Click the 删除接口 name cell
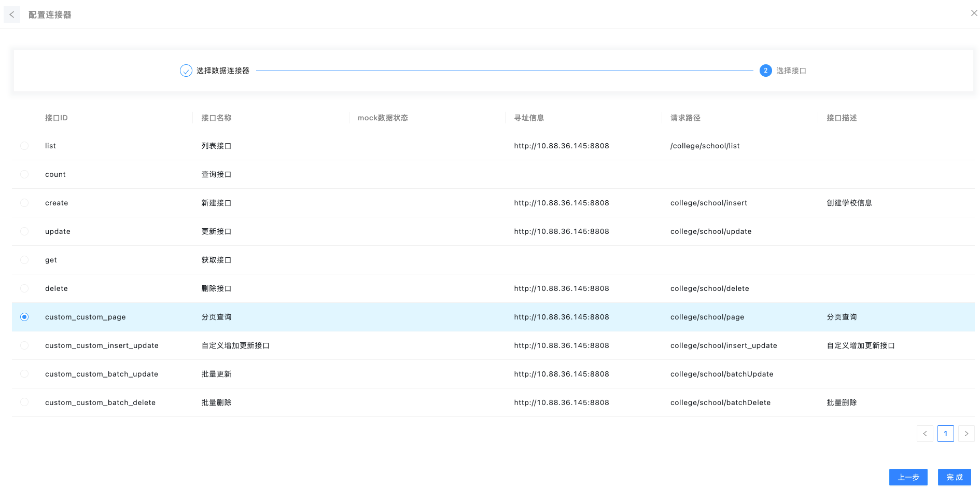 [216, 288]
